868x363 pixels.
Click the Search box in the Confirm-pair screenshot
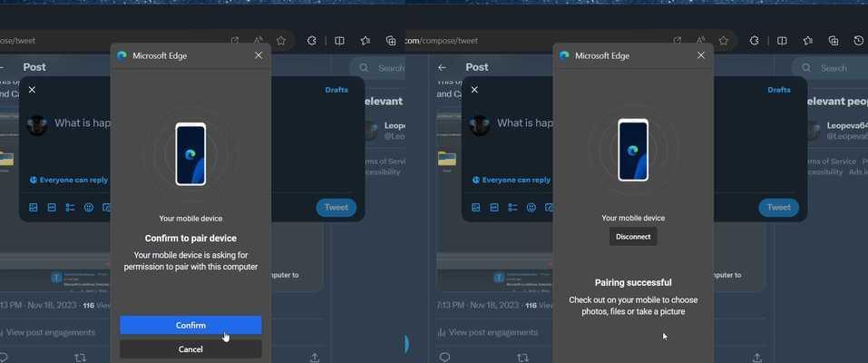coord(377,68)
